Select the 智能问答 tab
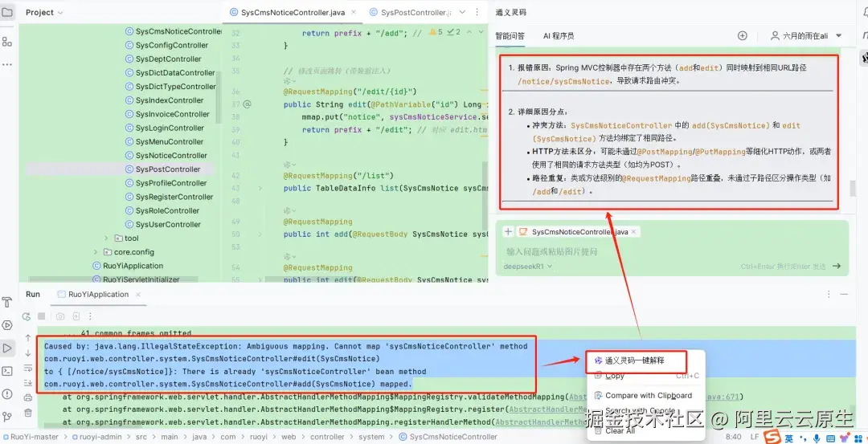The height and width of the screenshot is (444, 868). pyautogui.click(x=510, y=36)
